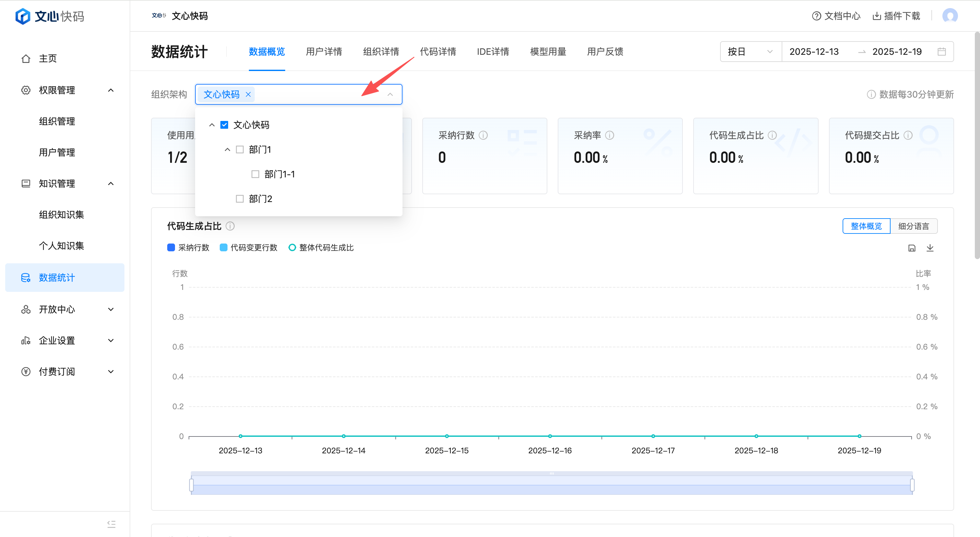Image resolution: width=980 pixels, height=537 pixels.
Task: Collapse the 部门1 tree node arrow
Action: click(x=227, y=149)
